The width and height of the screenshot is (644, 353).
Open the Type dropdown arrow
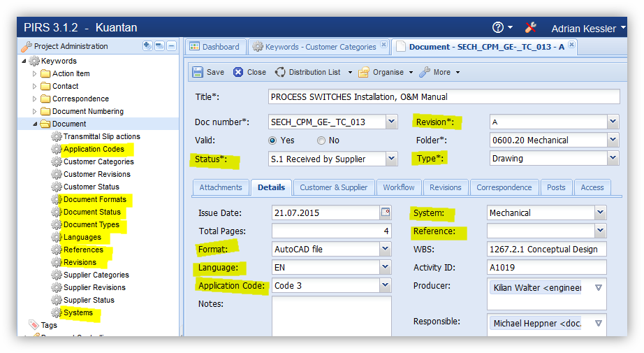pos(613,158)
